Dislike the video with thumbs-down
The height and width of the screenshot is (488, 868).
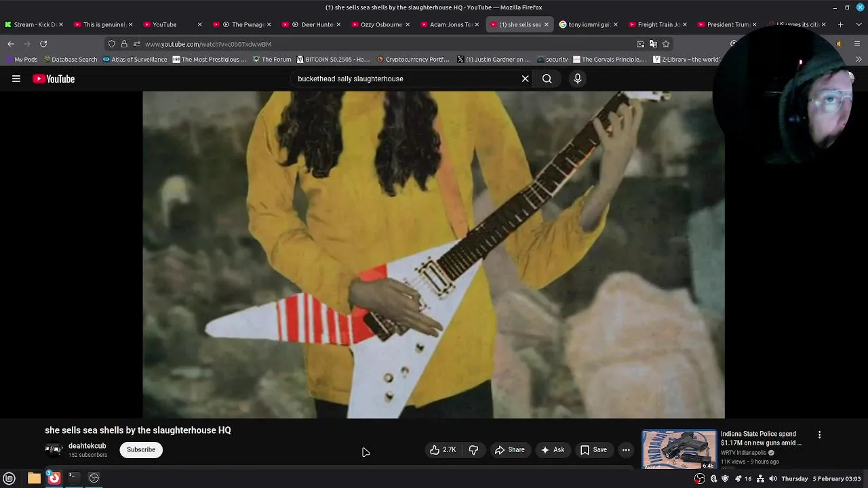473,449
